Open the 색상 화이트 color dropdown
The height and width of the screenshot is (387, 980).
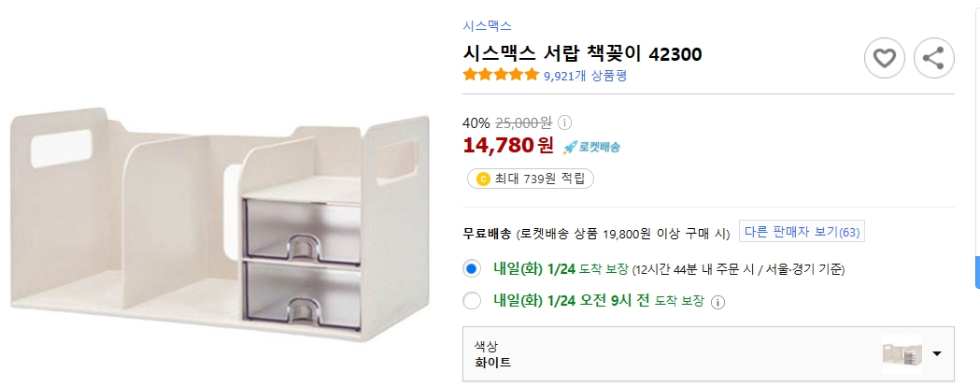pyautogui.click(x=708, y=354)
